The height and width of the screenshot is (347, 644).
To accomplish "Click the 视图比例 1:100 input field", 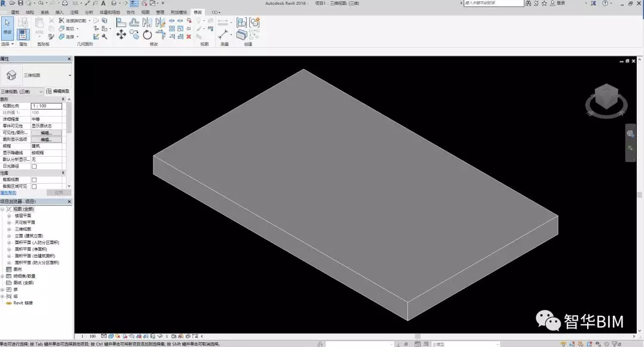I will (x=46, y=106).
